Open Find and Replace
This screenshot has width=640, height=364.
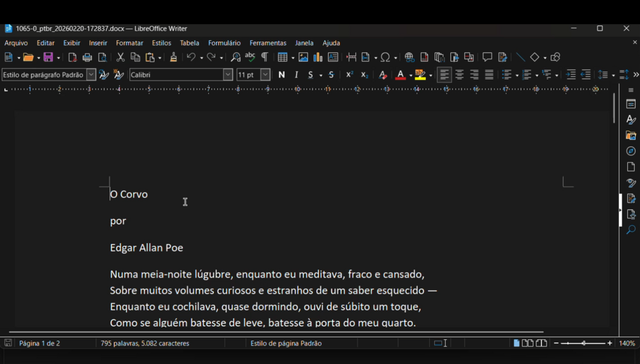[x=236, y=57]
